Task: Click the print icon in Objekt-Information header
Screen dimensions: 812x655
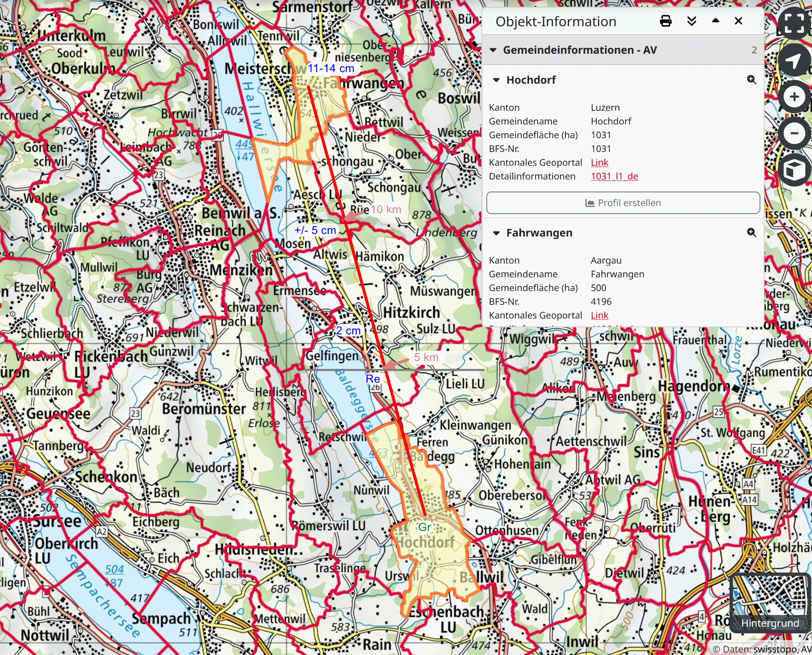Action: (665, 21)
